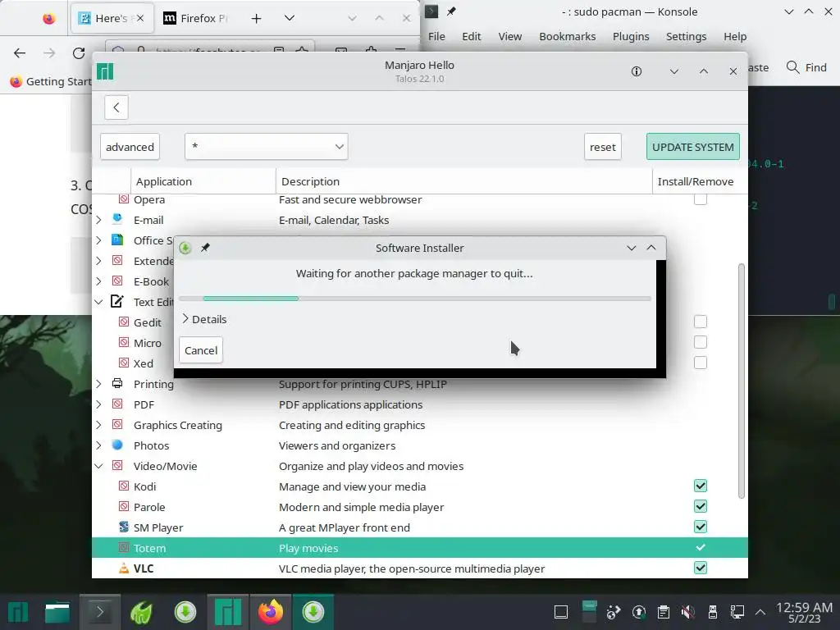Click the UPDATE SYSTEM button
The image size is (840, 630).
tap(692, 147)
